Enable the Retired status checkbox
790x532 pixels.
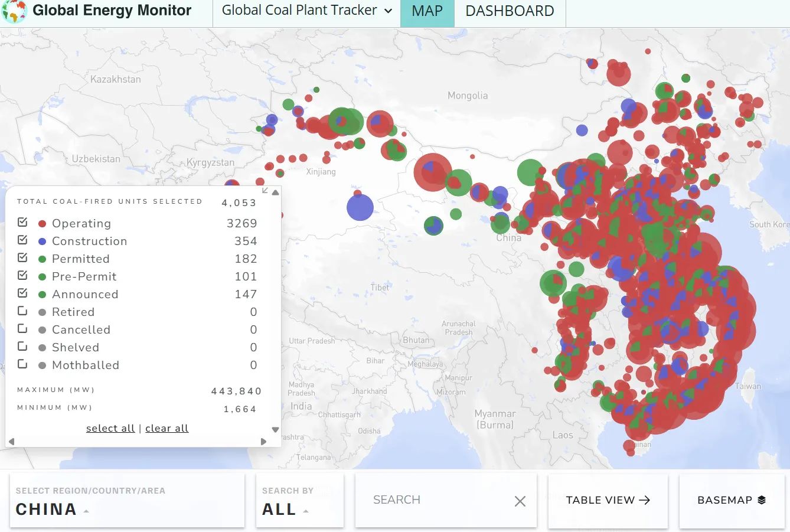pos(22,311)
